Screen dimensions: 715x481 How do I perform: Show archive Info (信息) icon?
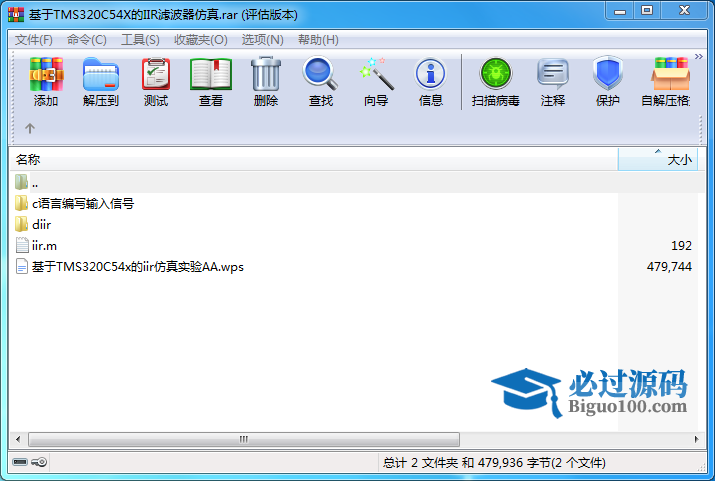click(x=430, y=82)
